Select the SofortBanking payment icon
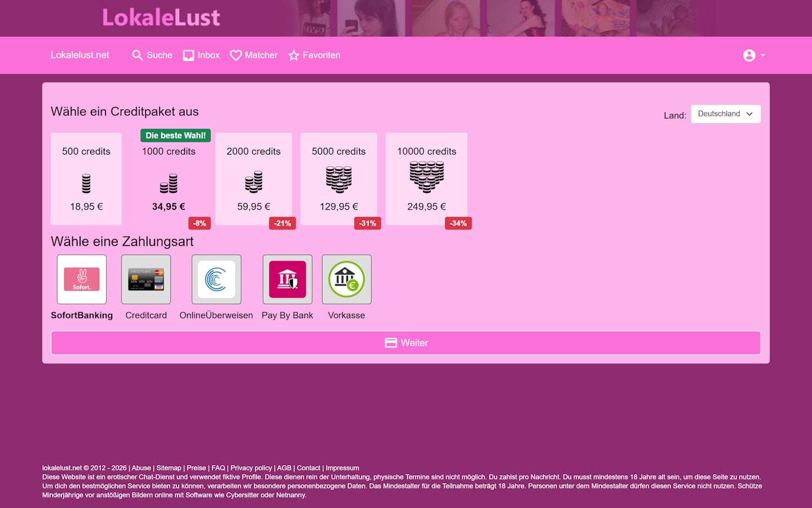This screenshot has height=508, width=812. 82,279
